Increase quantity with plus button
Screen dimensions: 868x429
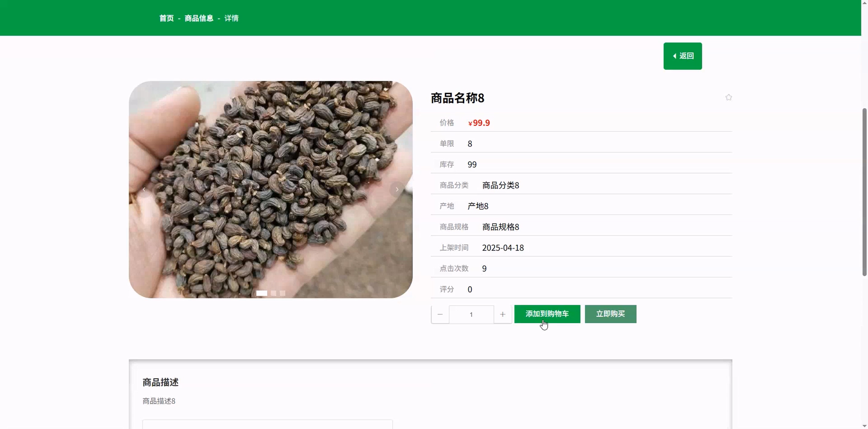(502, 314)
